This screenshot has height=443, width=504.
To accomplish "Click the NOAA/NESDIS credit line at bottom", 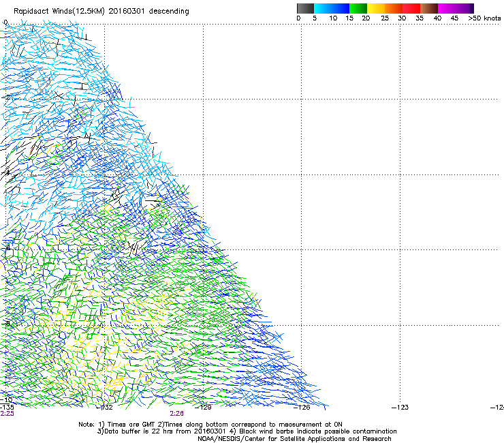I will [x=294, y=439].
